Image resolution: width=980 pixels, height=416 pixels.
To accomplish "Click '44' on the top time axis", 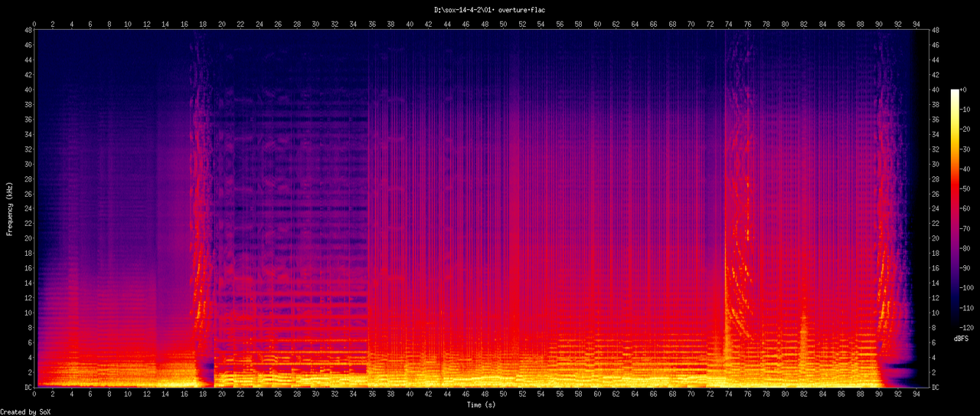I will click(447, 23).
